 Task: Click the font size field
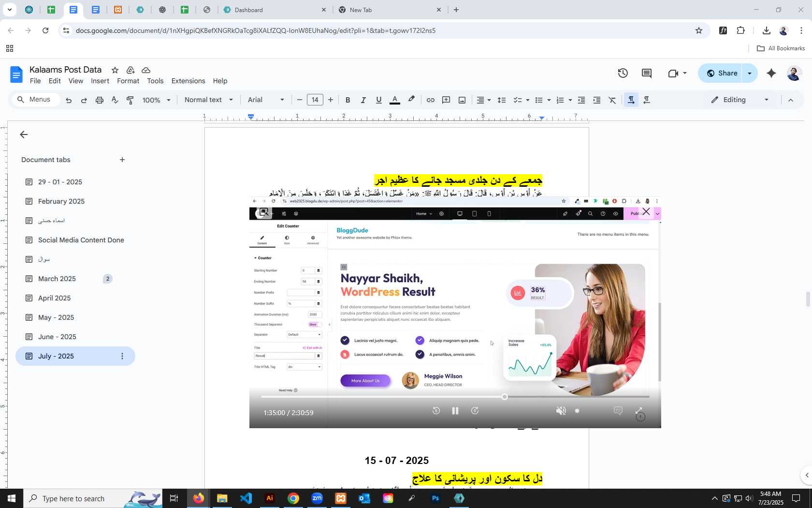click(315, 100)
